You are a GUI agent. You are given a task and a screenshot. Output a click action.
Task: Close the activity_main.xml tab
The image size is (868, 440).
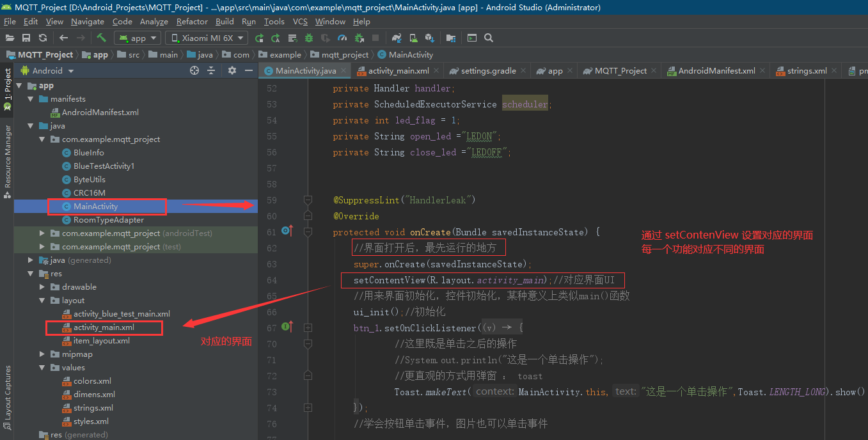coord(437,71)
